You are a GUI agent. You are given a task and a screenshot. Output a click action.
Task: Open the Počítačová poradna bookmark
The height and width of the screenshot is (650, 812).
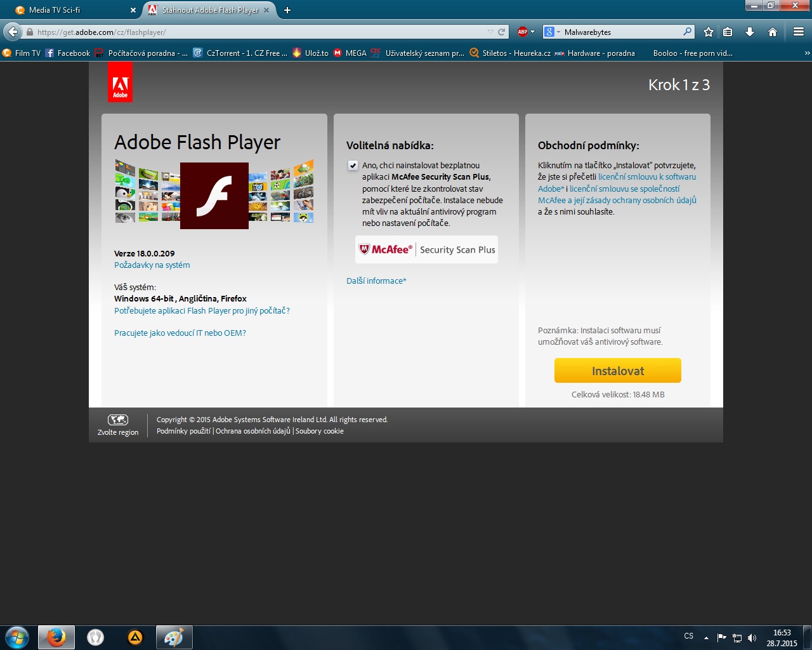(141, 53)
